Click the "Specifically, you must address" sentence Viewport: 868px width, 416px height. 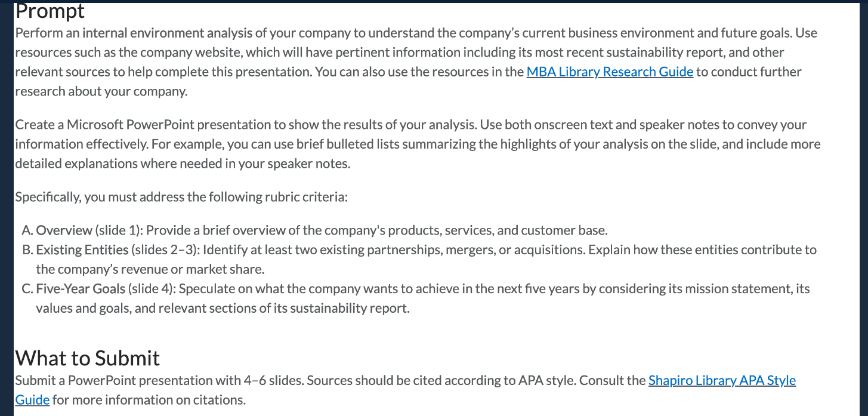[x=181, y=197]
